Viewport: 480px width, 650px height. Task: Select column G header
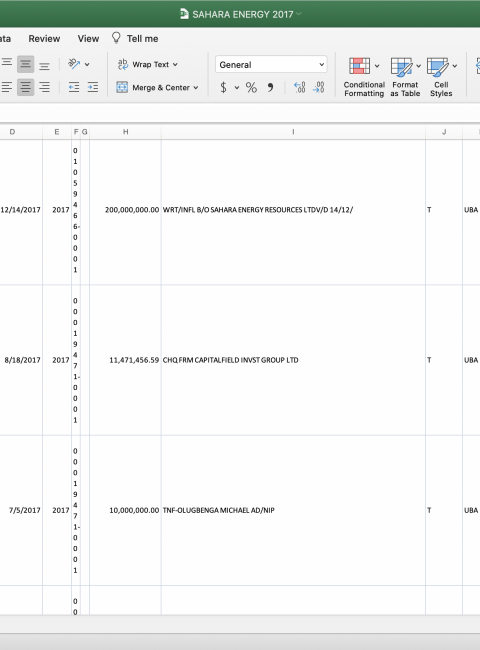click(85, 132)
